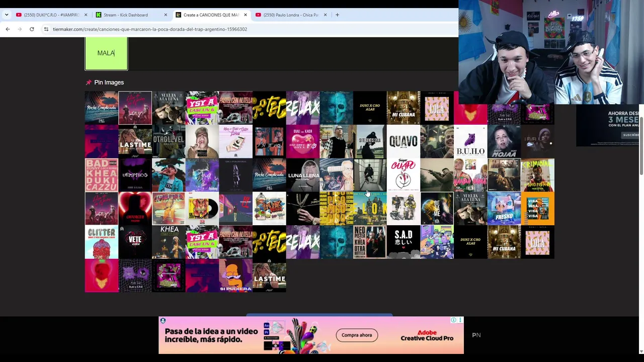Select the Criminal cover thumbnail
The height and width of the screenshot is (362, 644).
pos(538,175)
